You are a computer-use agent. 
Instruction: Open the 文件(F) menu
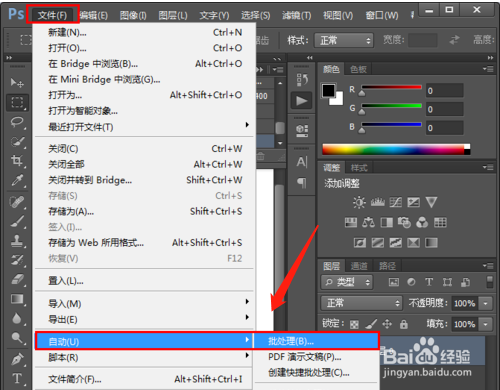click(x=53, y=15)
